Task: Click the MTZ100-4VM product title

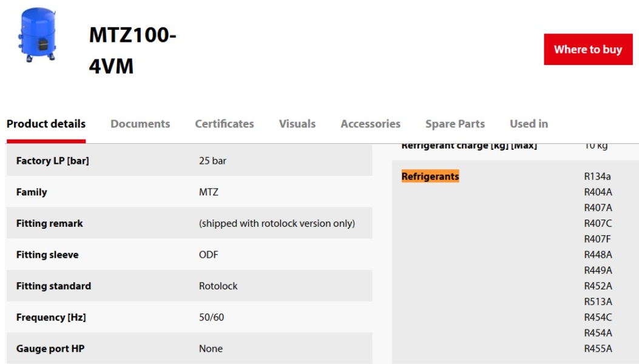Action: click(132, 50)
